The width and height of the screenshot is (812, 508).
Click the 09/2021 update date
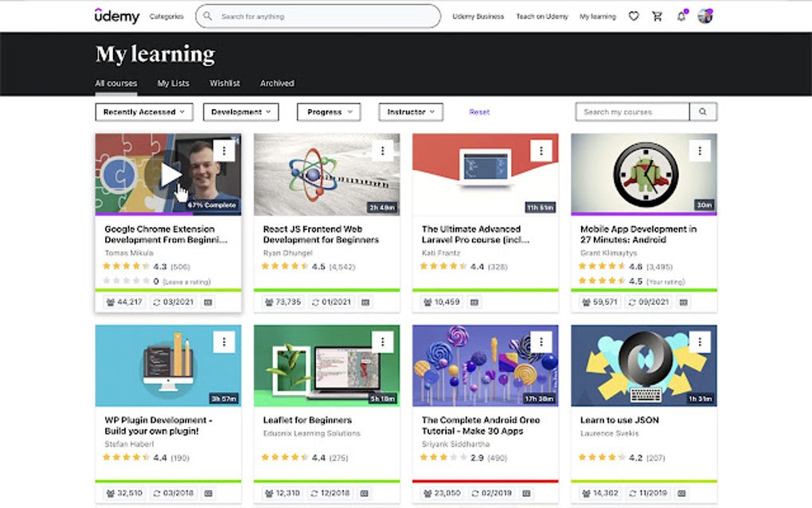650,302
